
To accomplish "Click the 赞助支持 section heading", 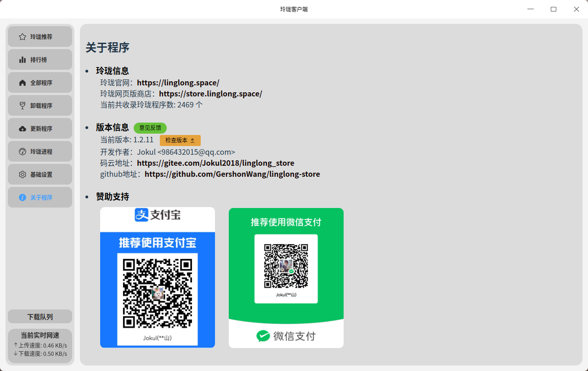I will [x=113, y=197].
